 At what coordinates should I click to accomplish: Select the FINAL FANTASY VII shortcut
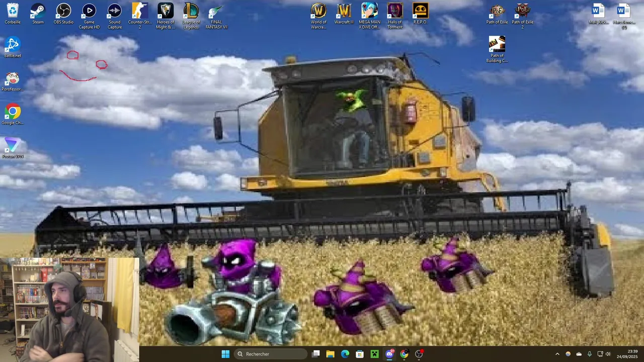coord(216,16)
